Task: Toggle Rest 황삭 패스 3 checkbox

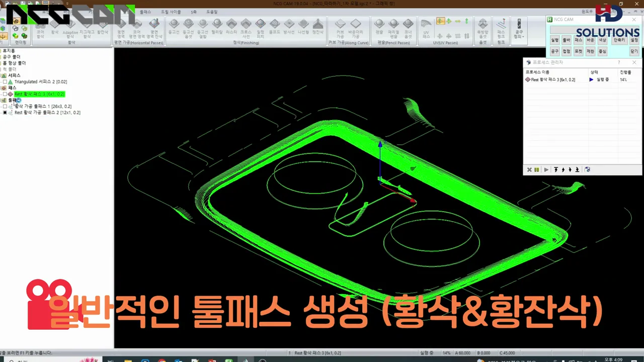Action: [x=5, y=94]
